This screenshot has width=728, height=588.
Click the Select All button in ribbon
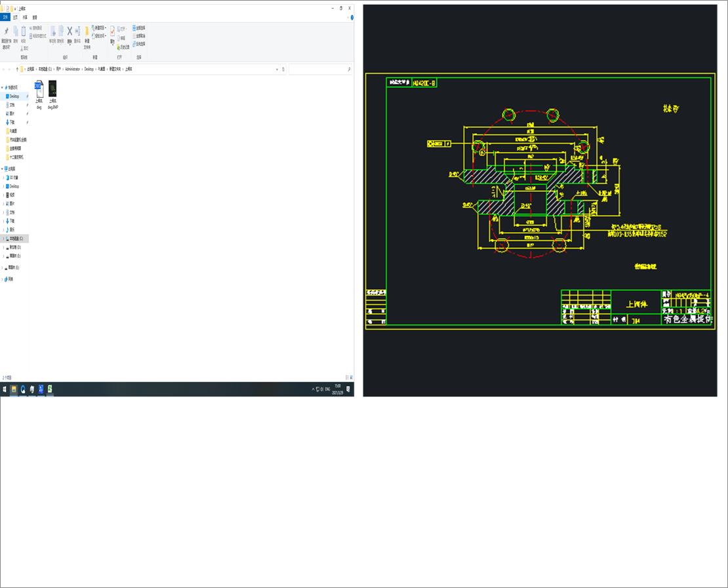coord(140,28)
